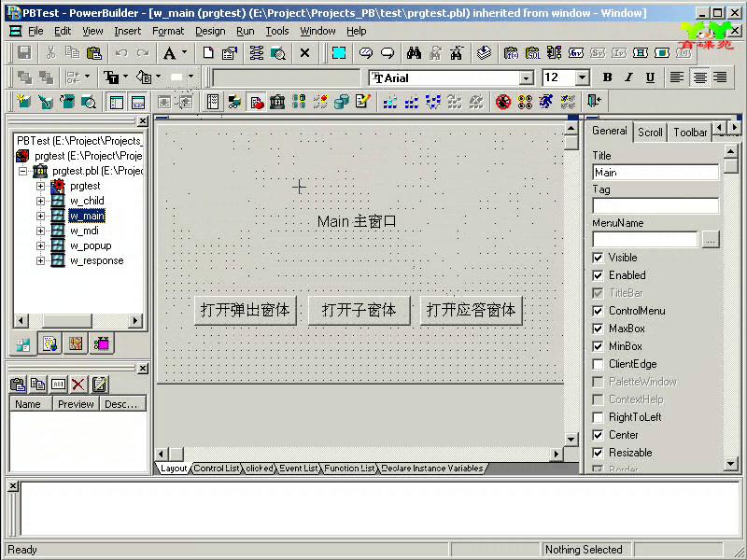Image resolution: width=747 pixels, height=560 pixels.
Task: Click the running man Run icon
Action: tap(546, 102)
